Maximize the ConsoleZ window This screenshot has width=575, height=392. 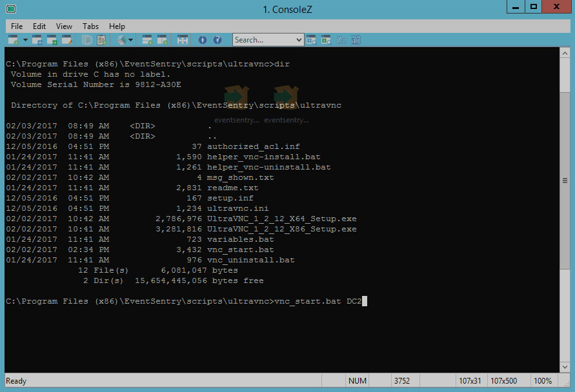533,6
